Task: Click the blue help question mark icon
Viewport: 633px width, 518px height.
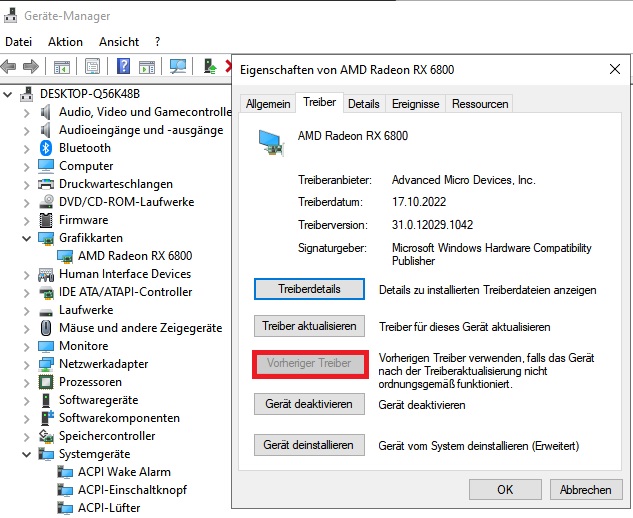Action: tap(124, 66)
